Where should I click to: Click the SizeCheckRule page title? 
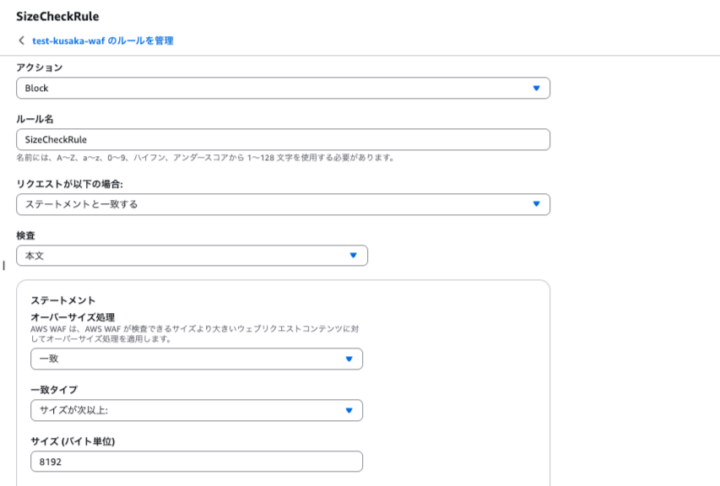click(57, 16)
